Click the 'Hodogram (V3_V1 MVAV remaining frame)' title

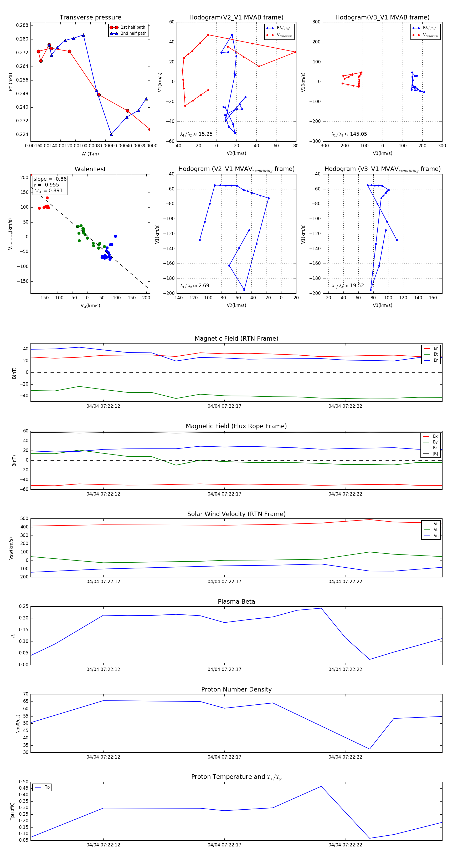(382, 169)
